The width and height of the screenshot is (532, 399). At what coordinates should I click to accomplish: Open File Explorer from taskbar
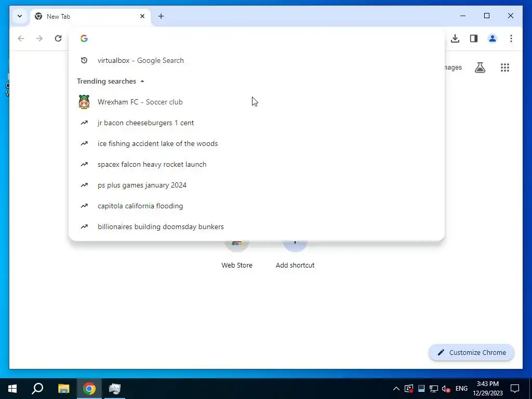[63, 389]
